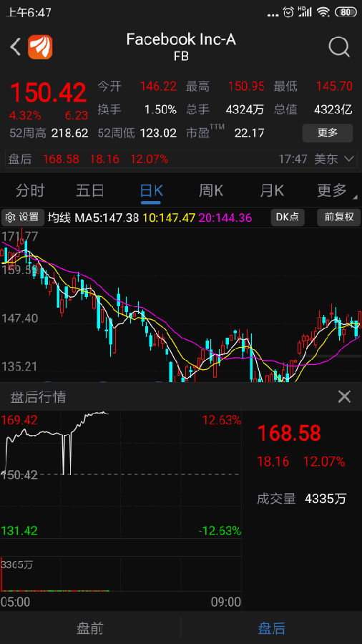
Task: Show 更多 stock details
Action: [x=328, y=132]
